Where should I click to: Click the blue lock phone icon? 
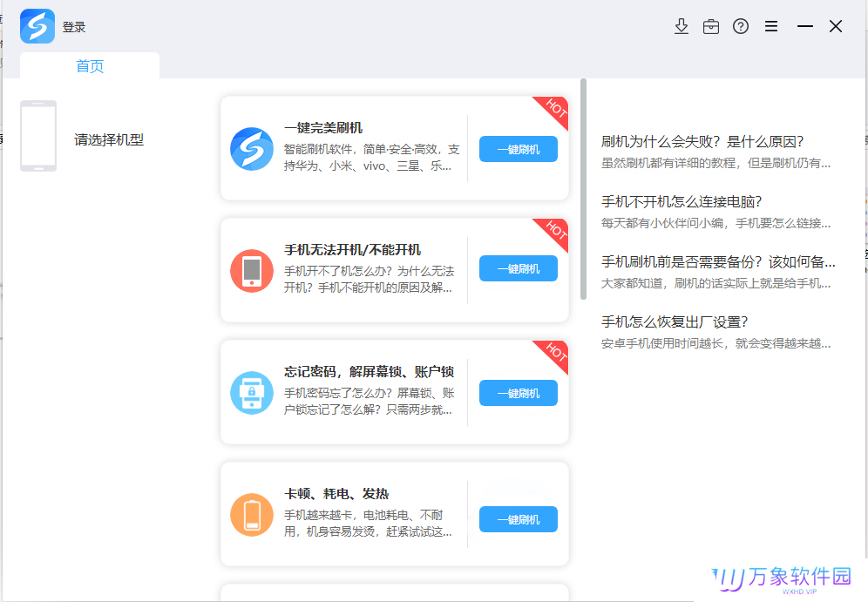(252, 392)
